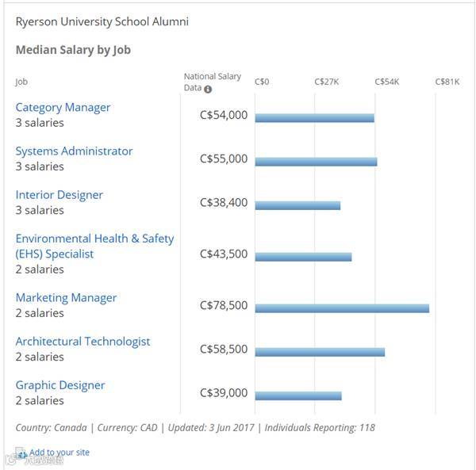This screenshot has width=476, height=470.
Task: Open the Marketing Manager job link
Action: click(x=66, y=298)
